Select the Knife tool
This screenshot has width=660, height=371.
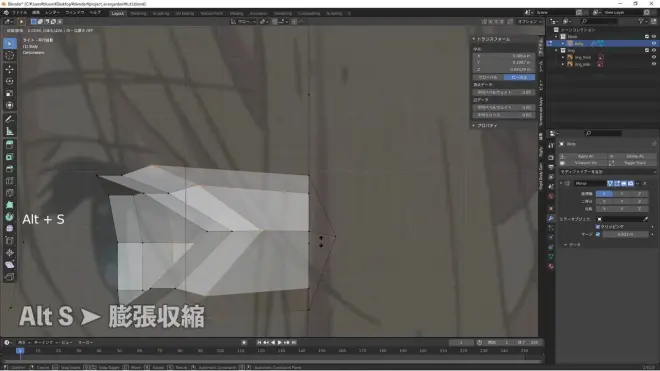(x=10, y=193)
